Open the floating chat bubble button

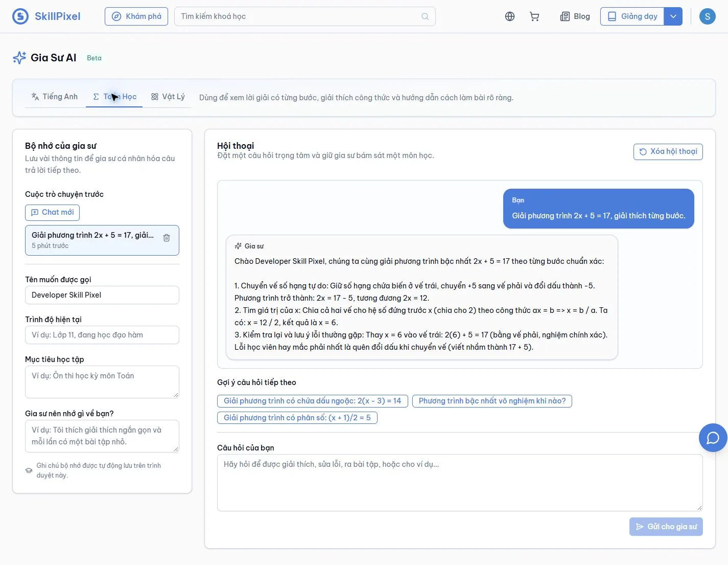tap(713, 438)
